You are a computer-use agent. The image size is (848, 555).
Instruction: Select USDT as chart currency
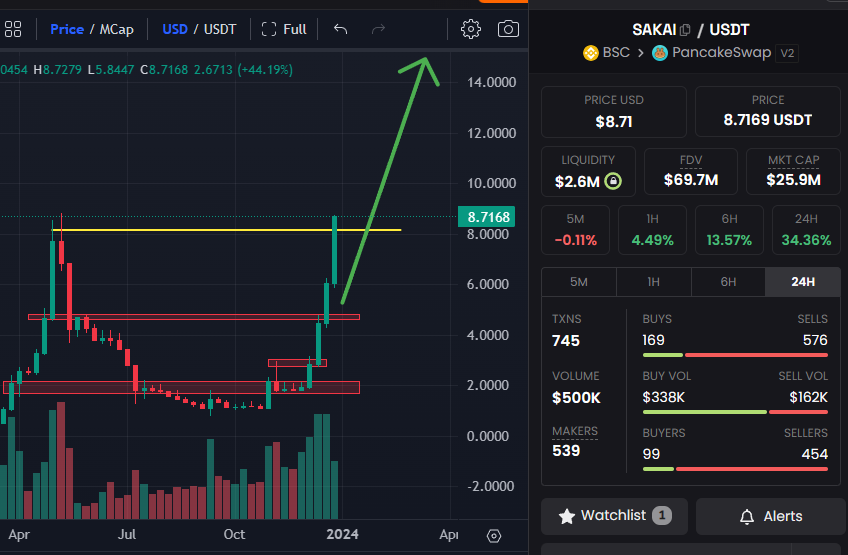coord(220,29)
